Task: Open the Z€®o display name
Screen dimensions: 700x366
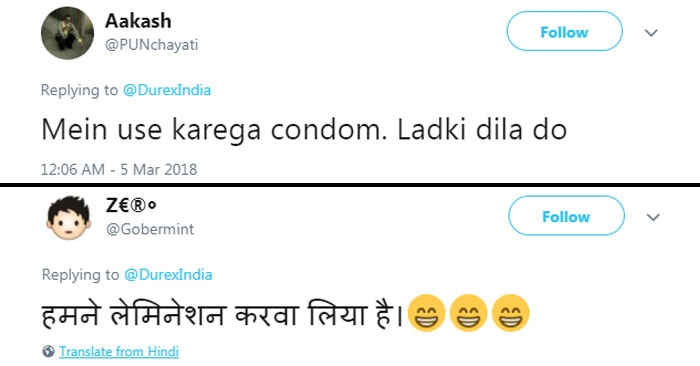Action: [131, 205]
